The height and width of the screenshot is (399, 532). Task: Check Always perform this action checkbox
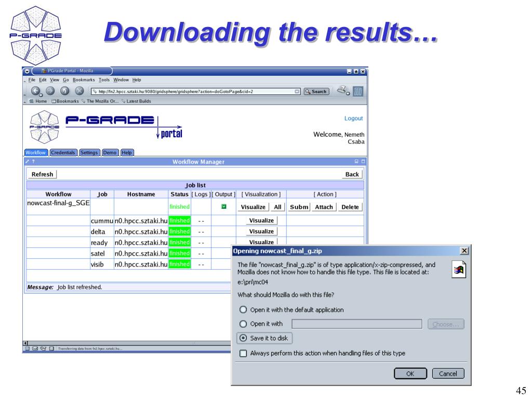[243, 353]
